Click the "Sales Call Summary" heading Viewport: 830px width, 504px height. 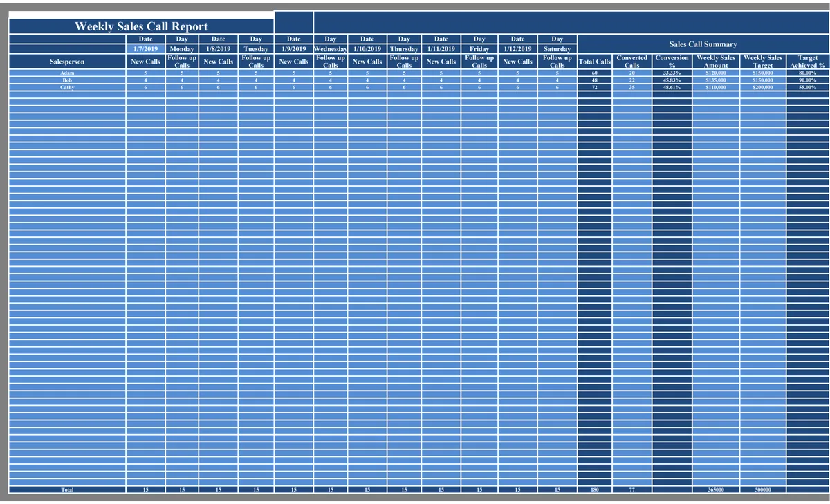click(x=703, y=44)
